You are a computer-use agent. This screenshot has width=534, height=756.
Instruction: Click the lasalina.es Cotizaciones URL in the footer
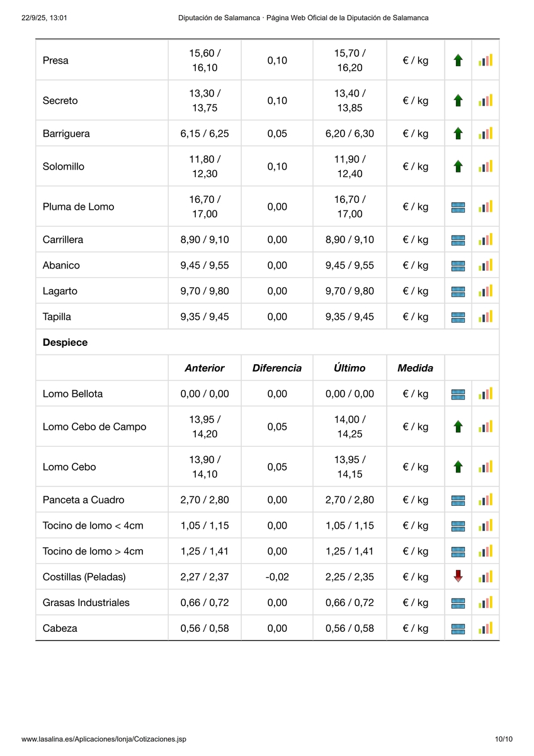pos(104,739)
